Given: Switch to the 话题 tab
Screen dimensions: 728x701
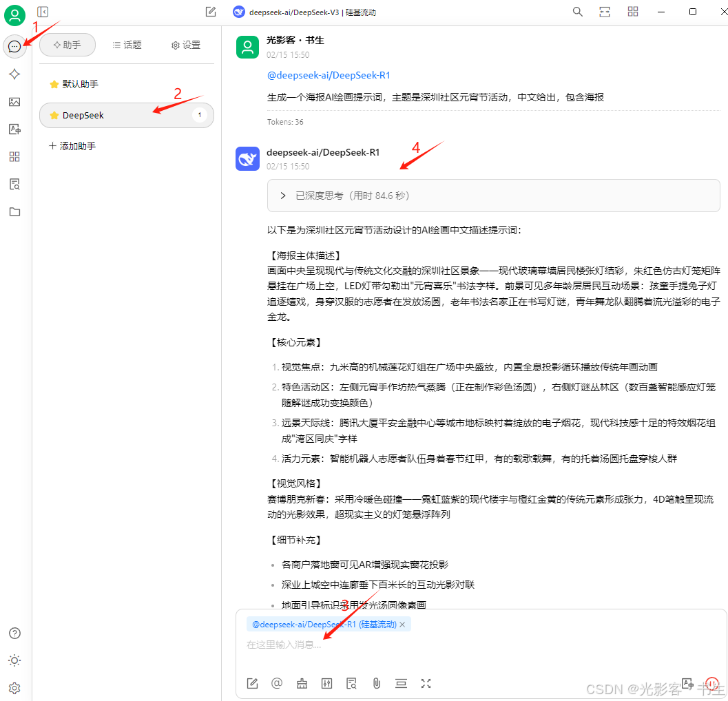Looking at the screenshot, I should point(127,45).
